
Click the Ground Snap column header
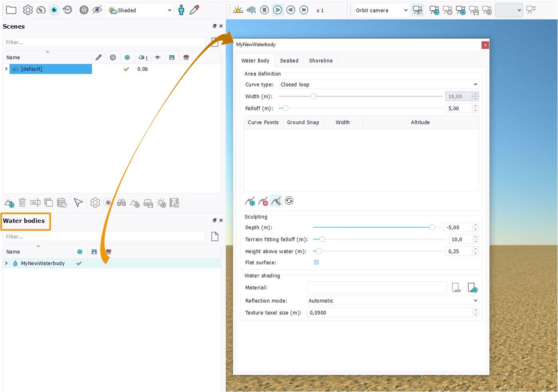click(303, 122)
